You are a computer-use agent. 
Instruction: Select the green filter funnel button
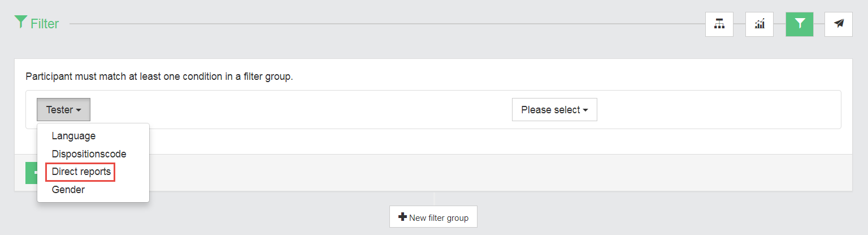point(800,23)
